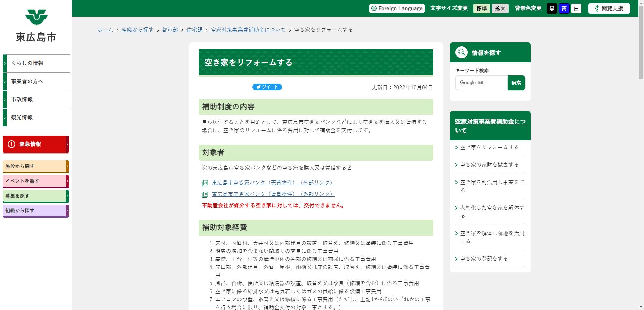Open sidebar link 空き家を解体し跡地を活用する
Image resolution: width=644 pixels, height=310 pixels.
[492, 237]
